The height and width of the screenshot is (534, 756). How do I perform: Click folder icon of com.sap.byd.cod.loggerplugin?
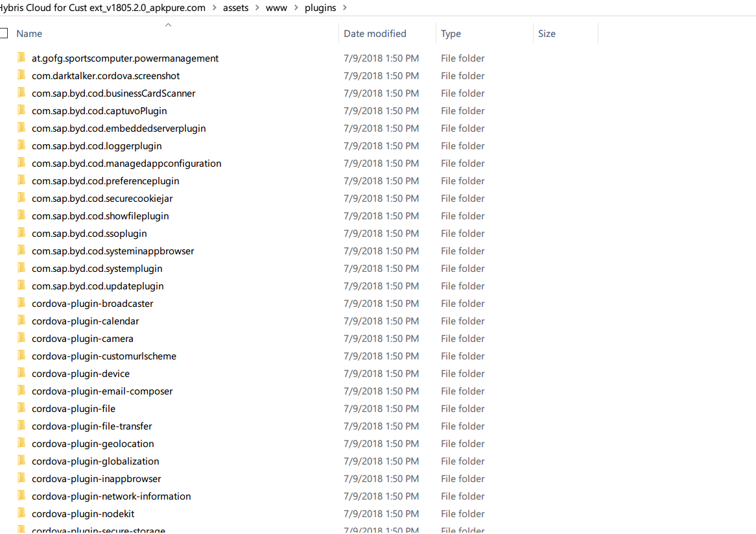pyautogui.click(x=21, y=145)
